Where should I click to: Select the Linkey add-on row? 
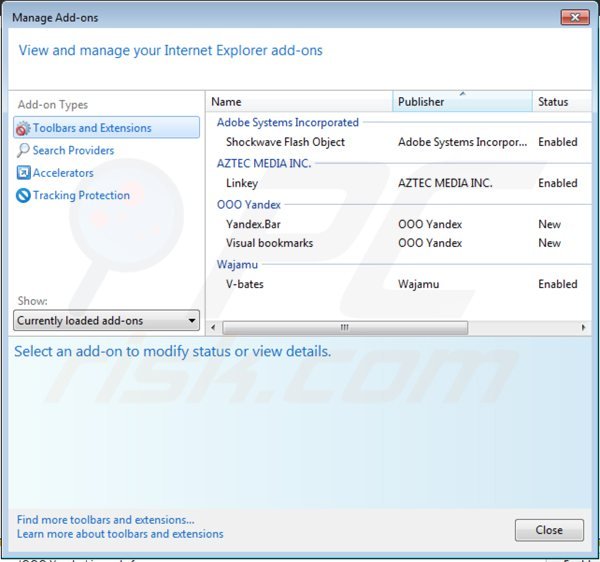coord(399,183)
